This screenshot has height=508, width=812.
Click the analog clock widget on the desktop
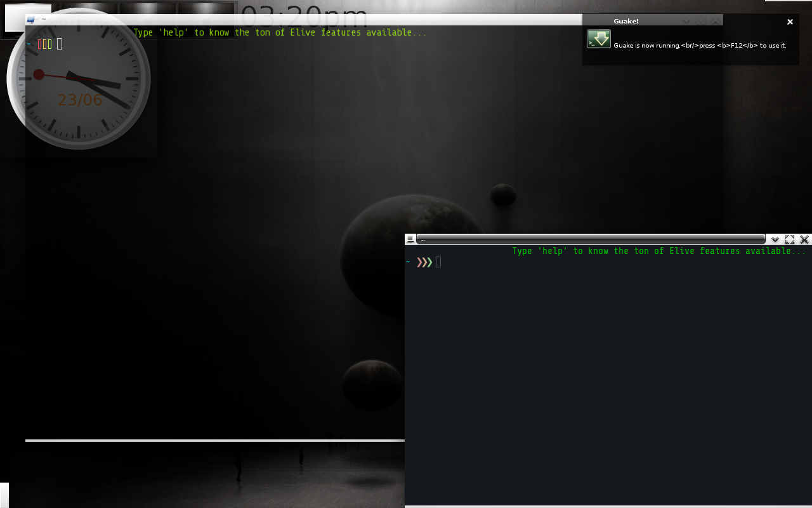(x=79, y=79)
